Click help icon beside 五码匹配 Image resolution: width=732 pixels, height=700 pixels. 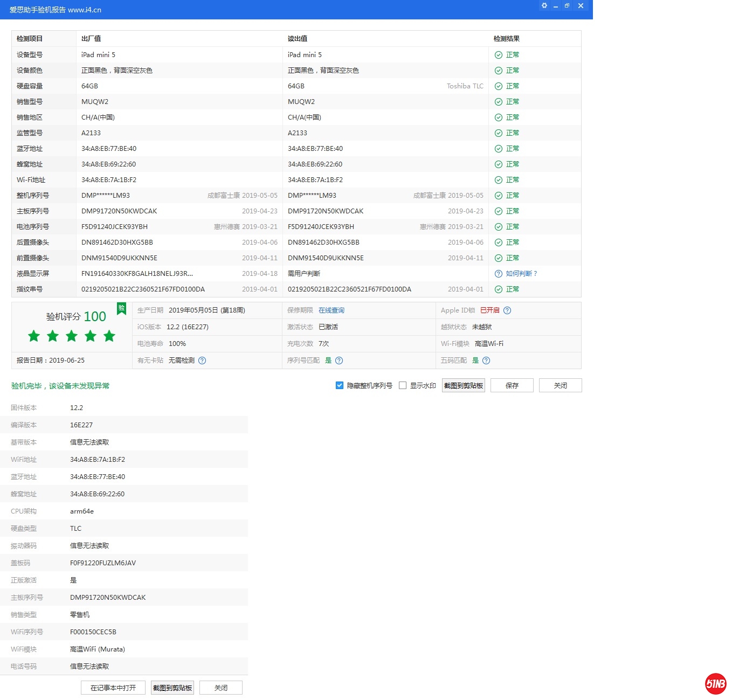[486, 361]
